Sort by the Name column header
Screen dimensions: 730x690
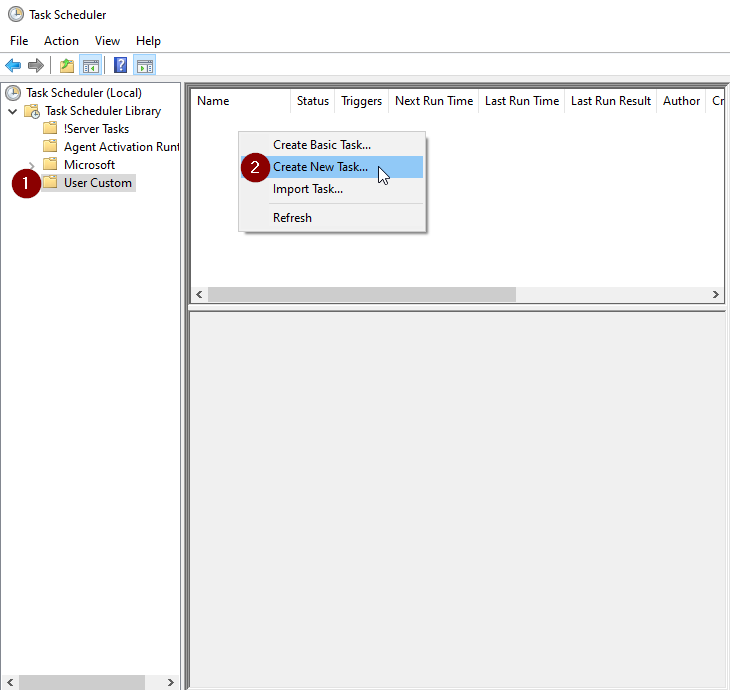click(241, 101)
